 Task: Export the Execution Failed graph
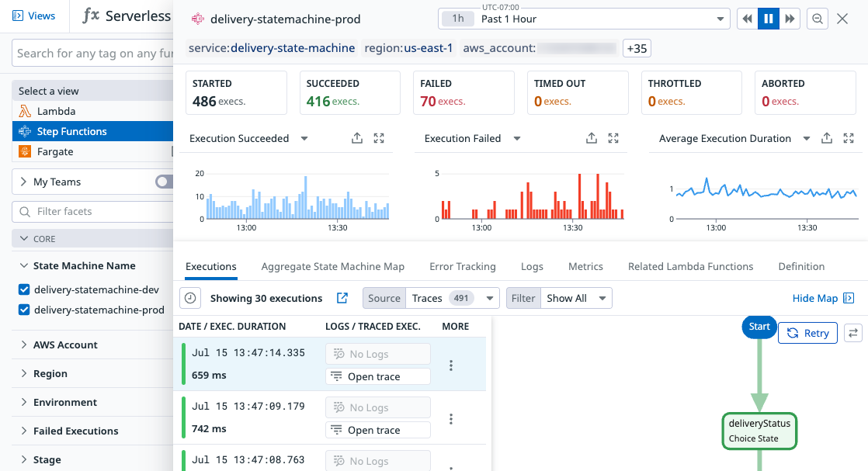coord(591,138)
